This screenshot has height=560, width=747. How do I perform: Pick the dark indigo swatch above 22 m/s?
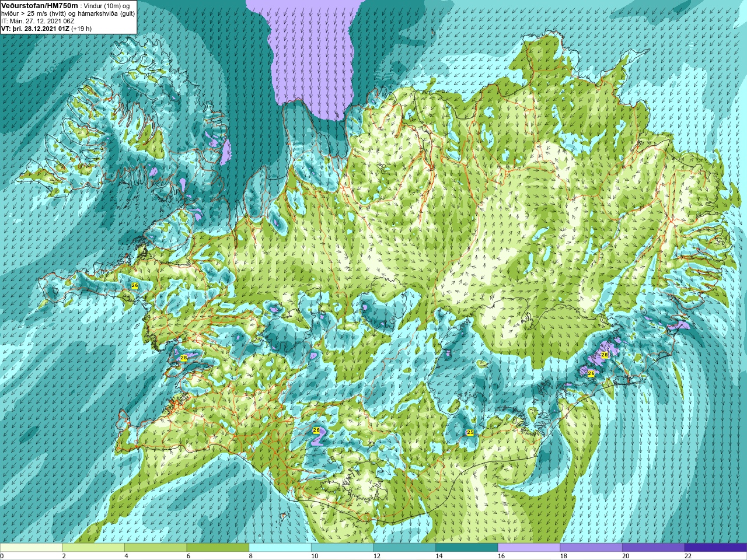[x=715, y=547]
